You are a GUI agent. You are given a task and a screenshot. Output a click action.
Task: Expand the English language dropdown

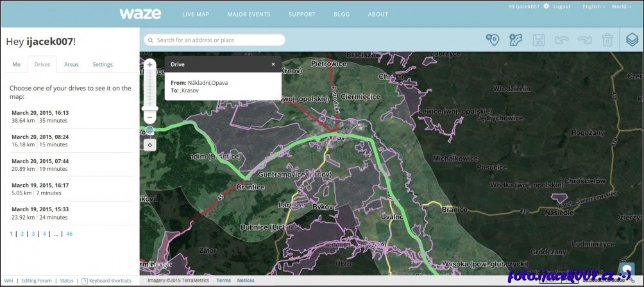pyautogui.click(x=592, y=6)
